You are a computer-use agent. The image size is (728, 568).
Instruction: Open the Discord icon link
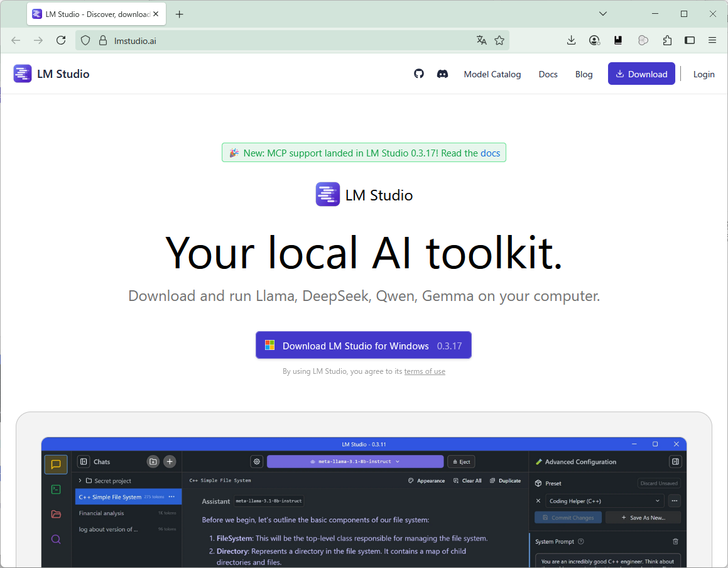point(442,74)
